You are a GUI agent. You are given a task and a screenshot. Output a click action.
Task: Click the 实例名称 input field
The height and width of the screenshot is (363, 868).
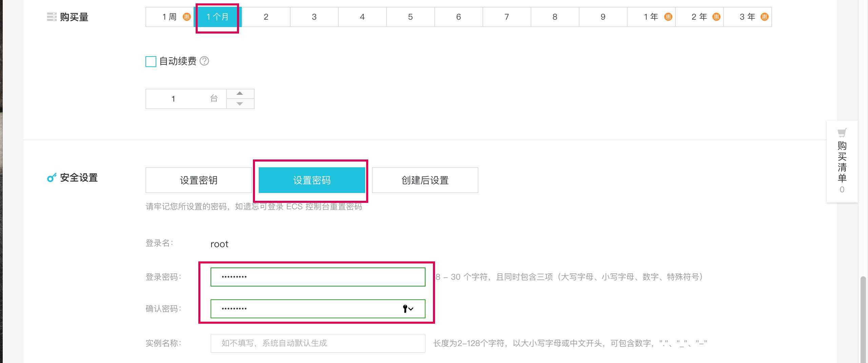(x=318, y=343)
